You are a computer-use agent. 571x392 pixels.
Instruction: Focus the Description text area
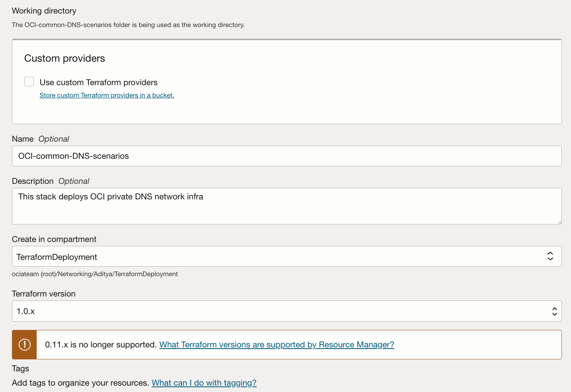286,206
